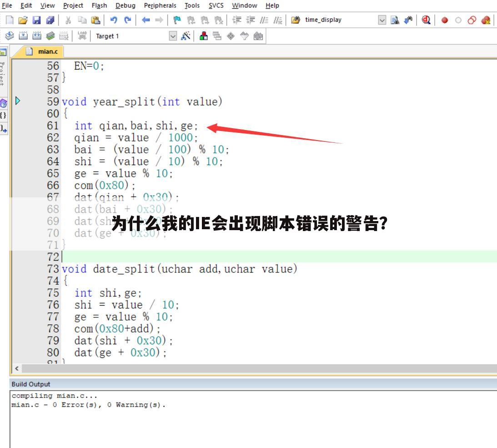
Task: Open the file extensions and books manager
Action: (x=204, y=36)
